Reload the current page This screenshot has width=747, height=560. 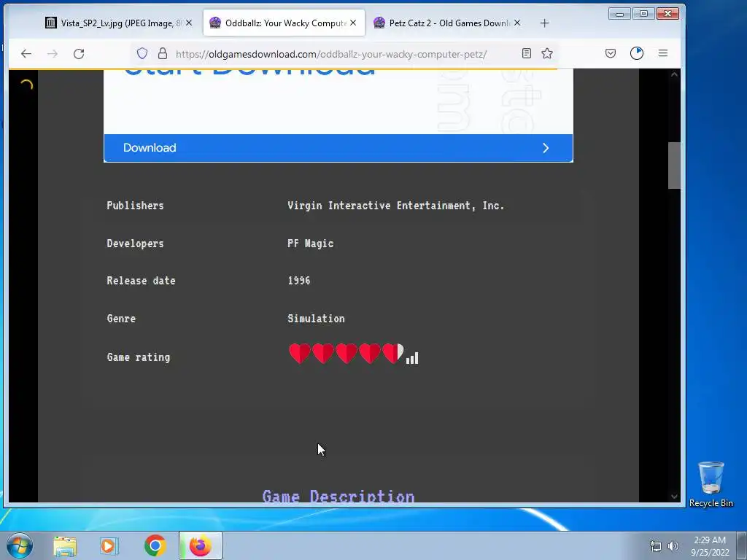point(79,54)
